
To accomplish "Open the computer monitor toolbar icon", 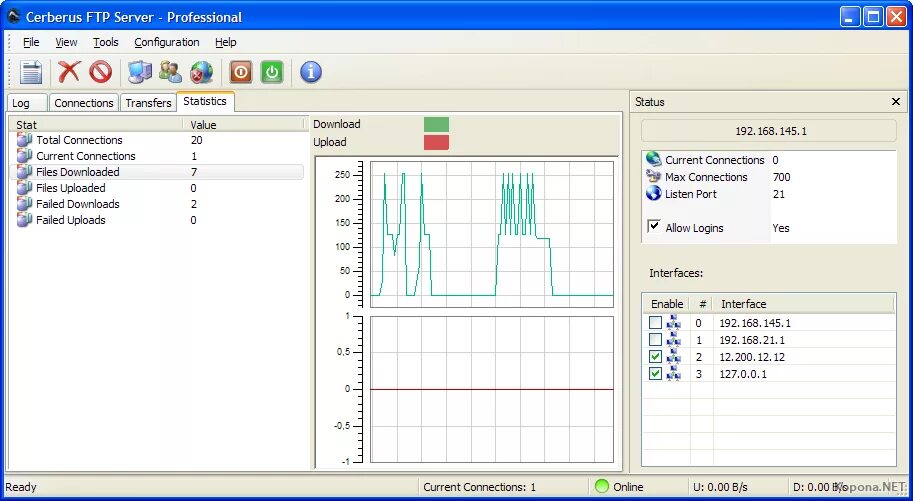I will pyautogui.click(x=139, y=72).
